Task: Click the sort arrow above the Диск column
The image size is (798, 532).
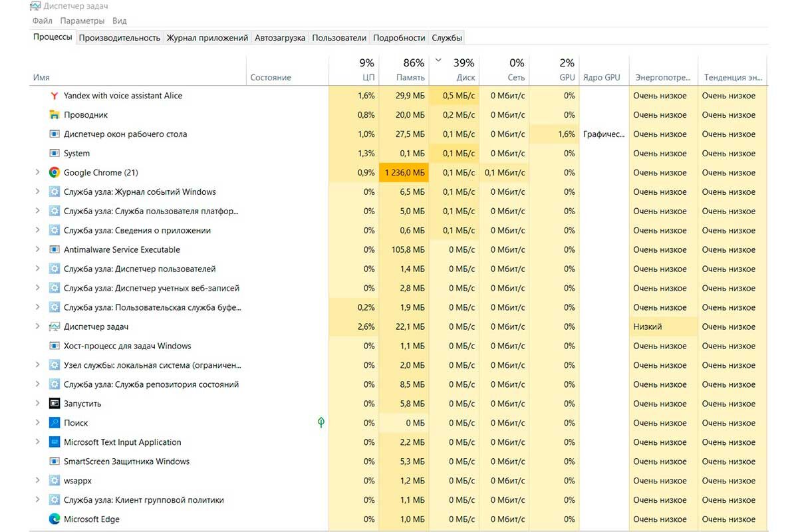Action: [x=438, y=59]
